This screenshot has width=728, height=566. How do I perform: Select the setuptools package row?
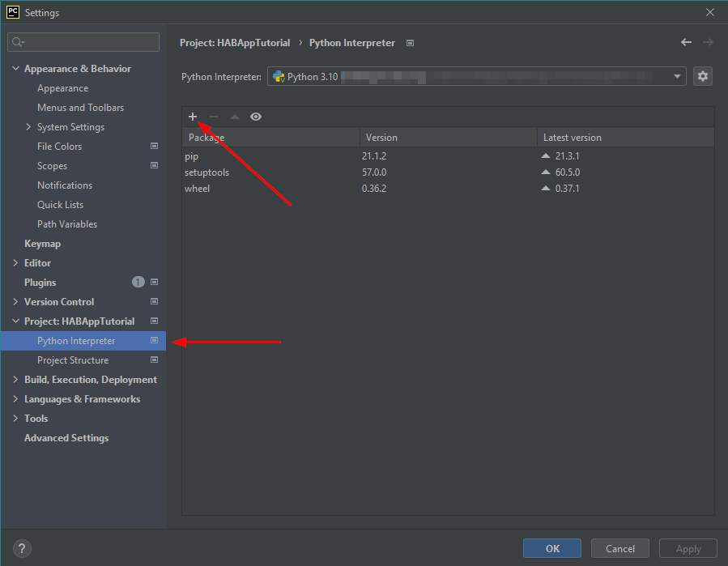tap(448, 172)
